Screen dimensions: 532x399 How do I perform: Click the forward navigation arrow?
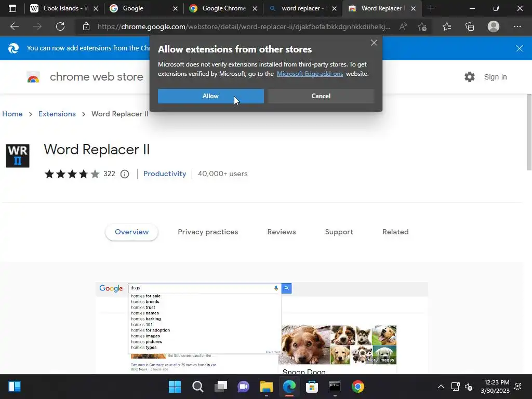click(37, 26)
